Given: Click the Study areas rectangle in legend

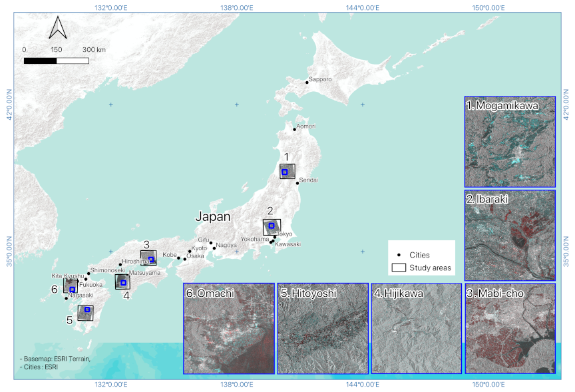Looking at the screenshot, I should point(399,268).
